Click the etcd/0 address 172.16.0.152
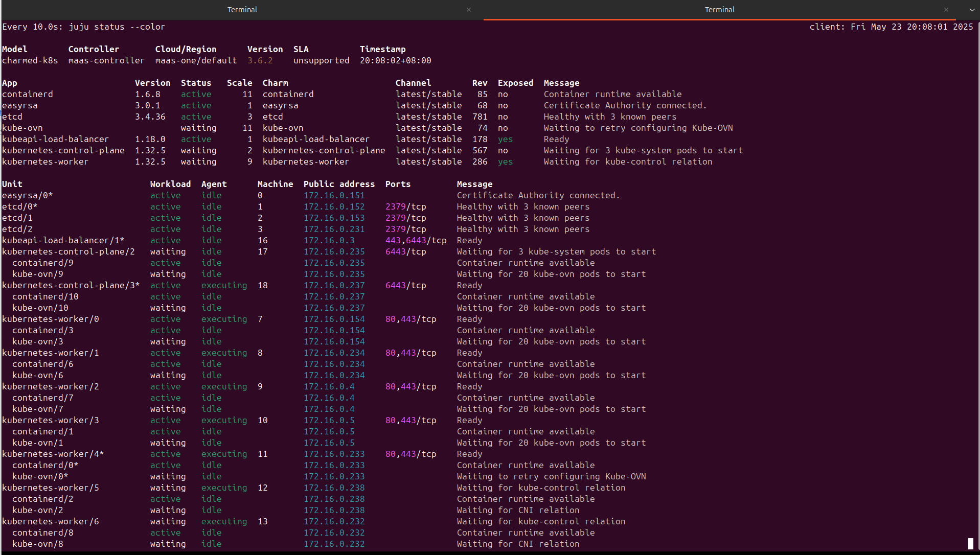This screenshot has height=555, width=980. pos(334,206)
